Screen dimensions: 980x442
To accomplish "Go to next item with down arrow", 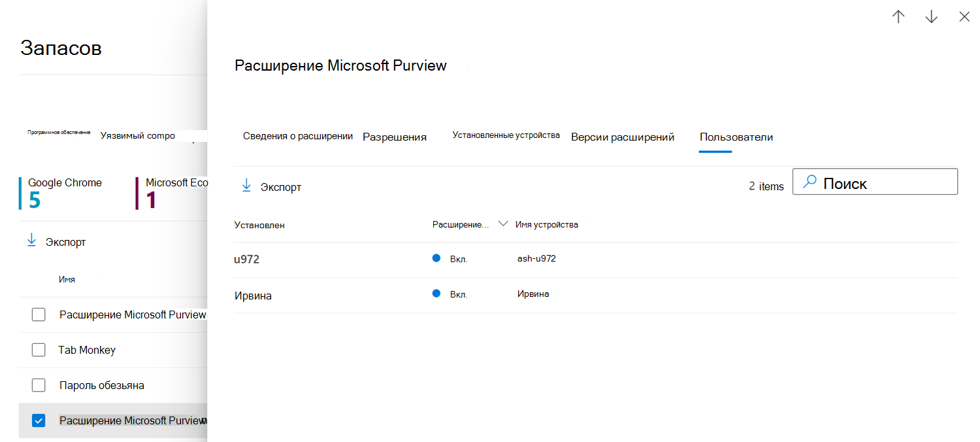I will click(932, 17).
